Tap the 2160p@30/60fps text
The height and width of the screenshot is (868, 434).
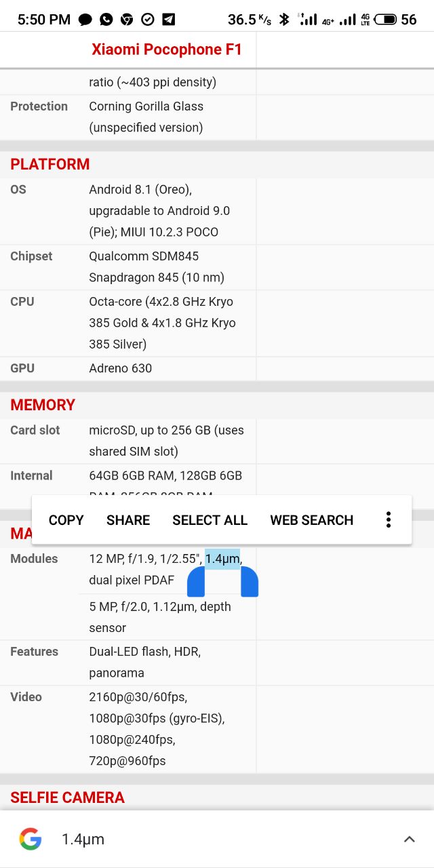tap(138, 697)
